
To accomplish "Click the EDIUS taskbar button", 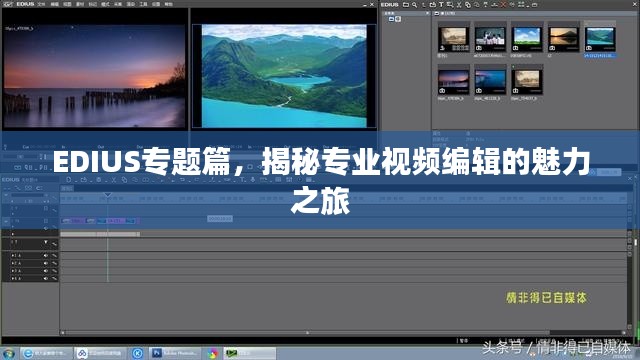I will tap(249, 353).
